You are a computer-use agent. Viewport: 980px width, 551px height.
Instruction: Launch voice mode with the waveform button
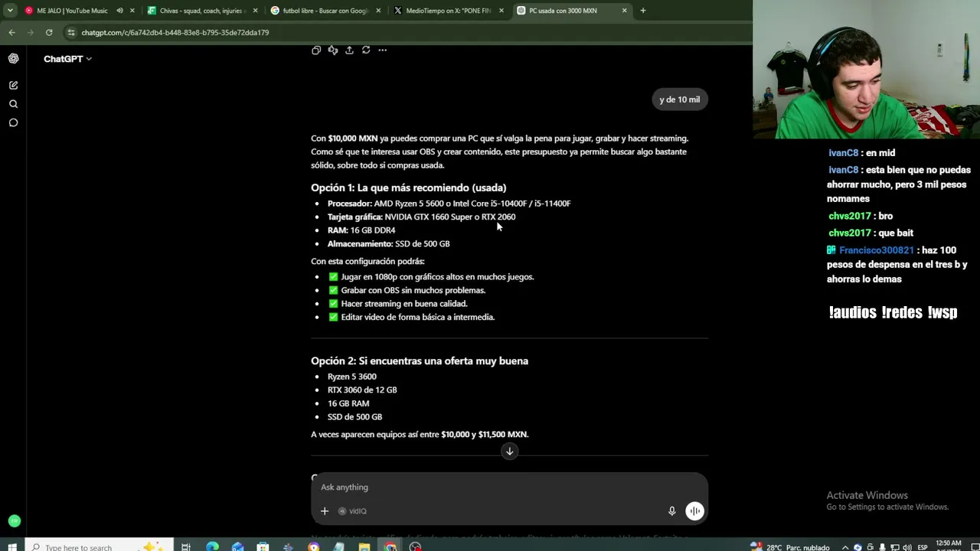(x=694, y=511)
